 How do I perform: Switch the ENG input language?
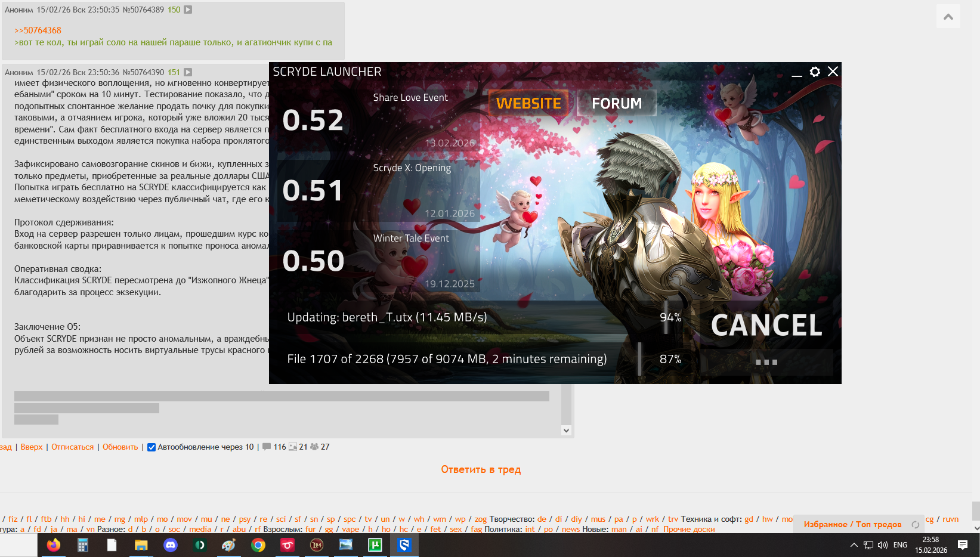click(x=900, y=545)
